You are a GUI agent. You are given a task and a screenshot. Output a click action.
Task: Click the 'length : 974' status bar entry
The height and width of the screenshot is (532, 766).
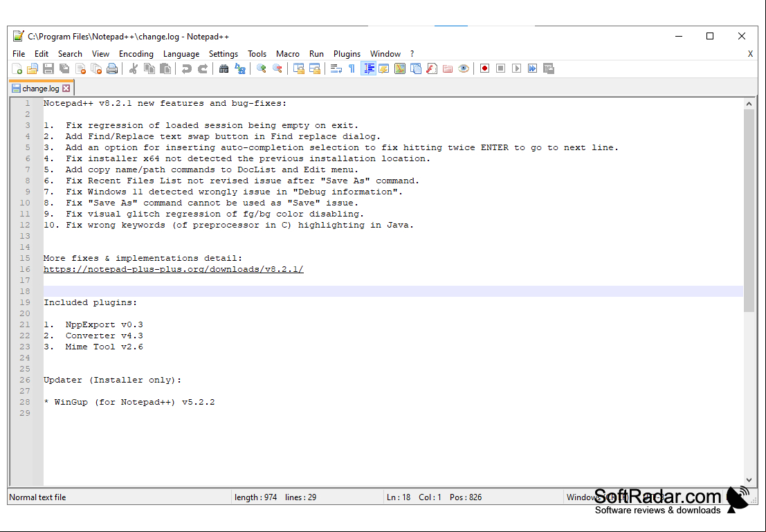(x=255, y=497)
